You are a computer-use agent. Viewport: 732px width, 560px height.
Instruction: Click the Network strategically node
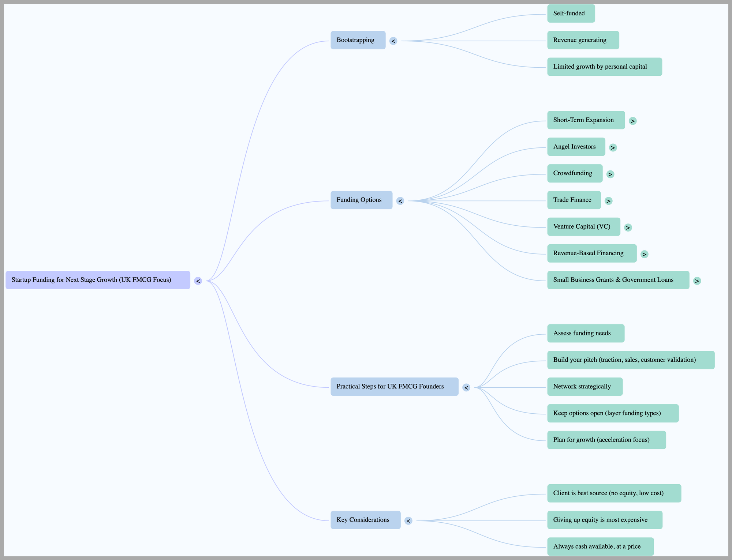[x=585, y=387]
